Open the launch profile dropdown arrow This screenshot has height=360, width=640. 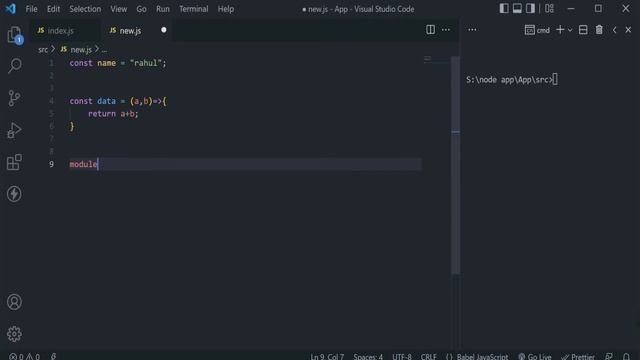pos(570,30)
